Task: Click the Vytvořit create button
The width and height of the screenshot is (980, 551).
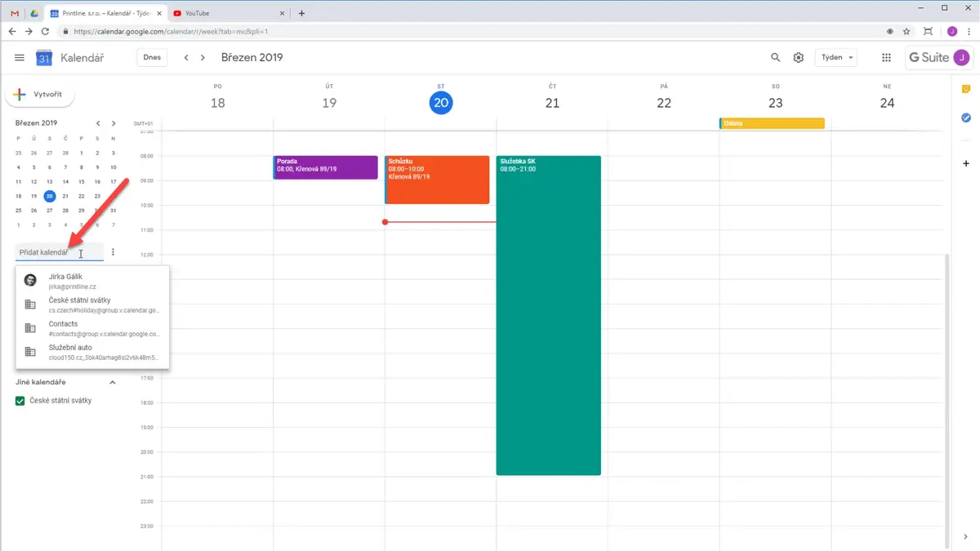Action: (40, 95)
